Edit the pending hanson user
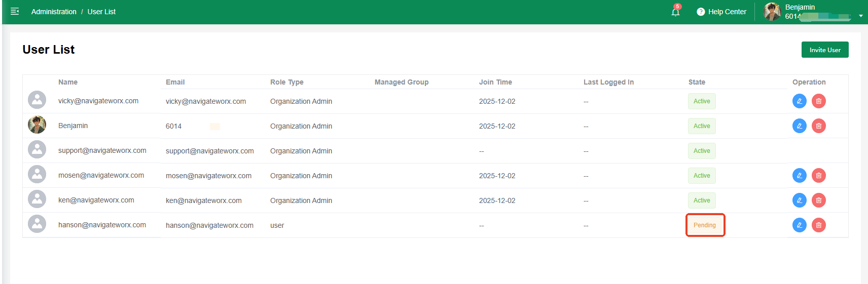Image resolution: width=868 pixels, height=284 pixels. click(x=799, y=225)
